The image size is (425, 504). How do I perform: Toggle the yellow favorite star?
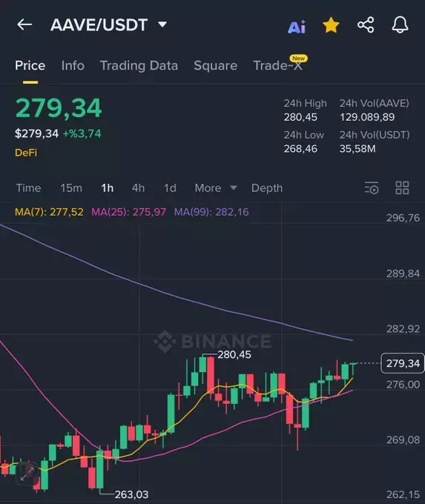[x=331, y=25]
